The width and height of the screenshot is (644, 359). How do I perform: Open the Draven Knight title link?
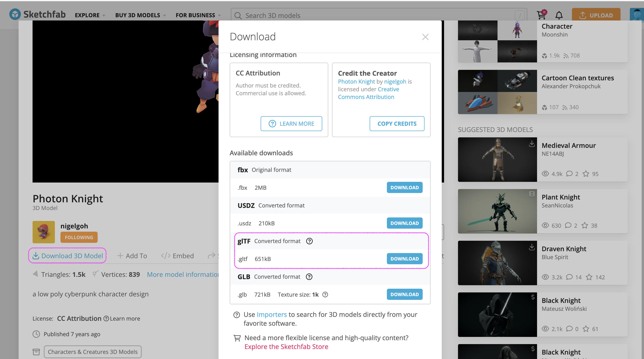(x=564, y=249)
